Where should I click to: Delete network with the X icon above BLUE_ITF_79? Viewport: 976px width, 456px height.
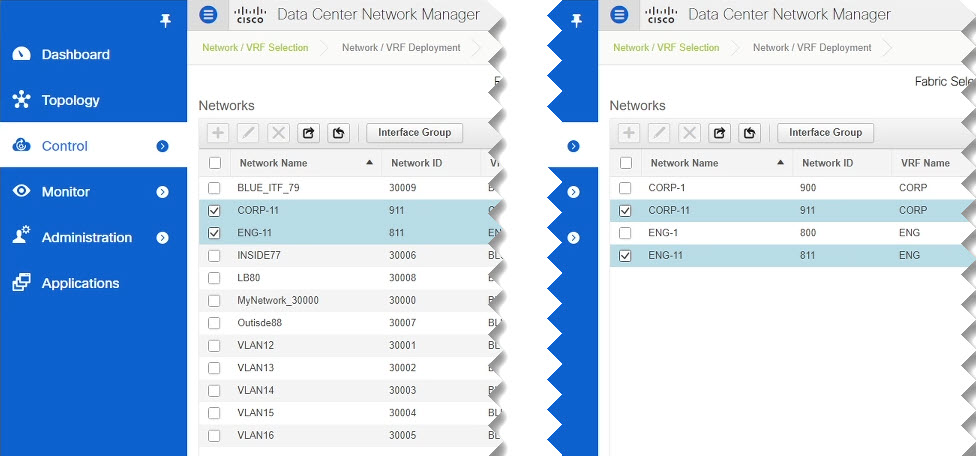point(278,133)
